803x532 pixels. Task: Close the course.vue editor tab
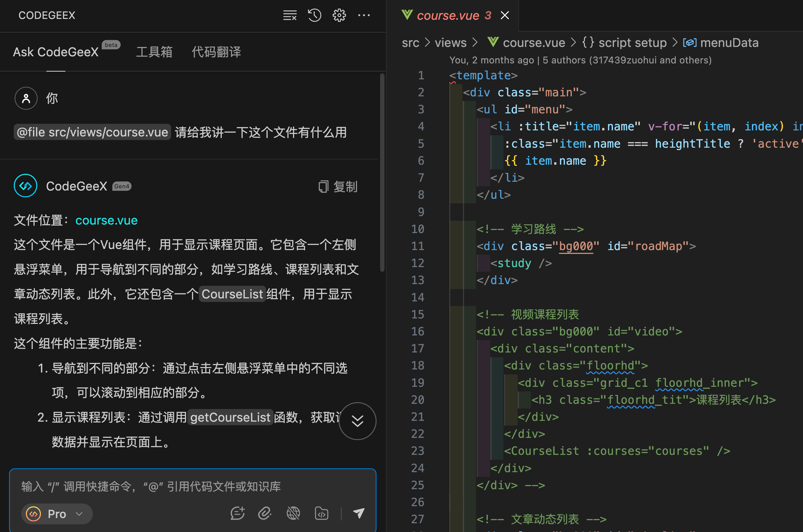pyautogui.click(x=505, y=15)
